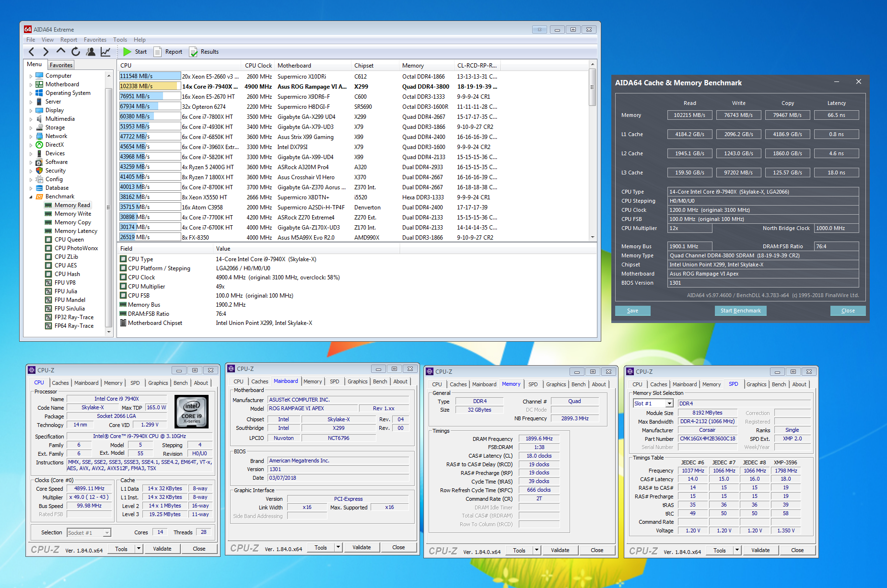Expand the Software tree node
Viewport: 887px width, 588px height.
(31, 162)
